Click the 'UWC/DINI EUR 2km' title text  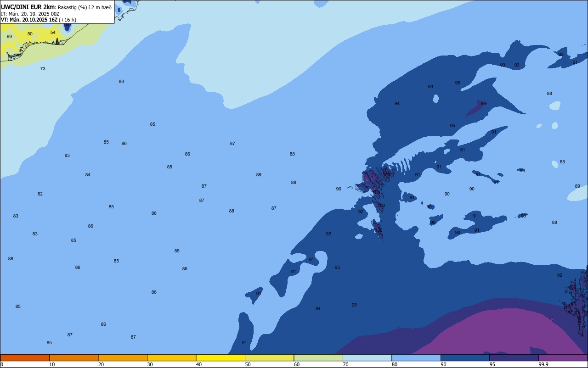tap(28, 7)
